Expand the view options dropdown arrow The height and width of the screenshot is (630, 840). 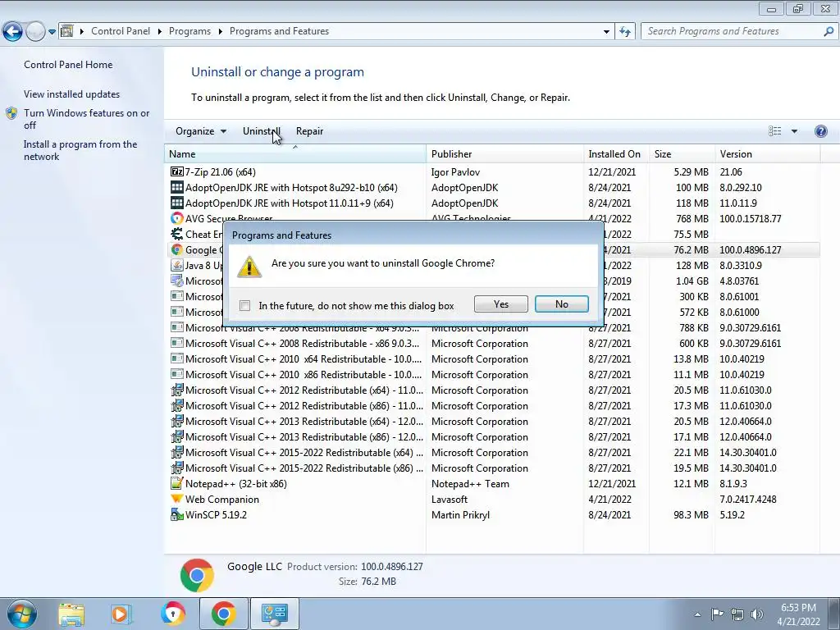tap(794, 131)
